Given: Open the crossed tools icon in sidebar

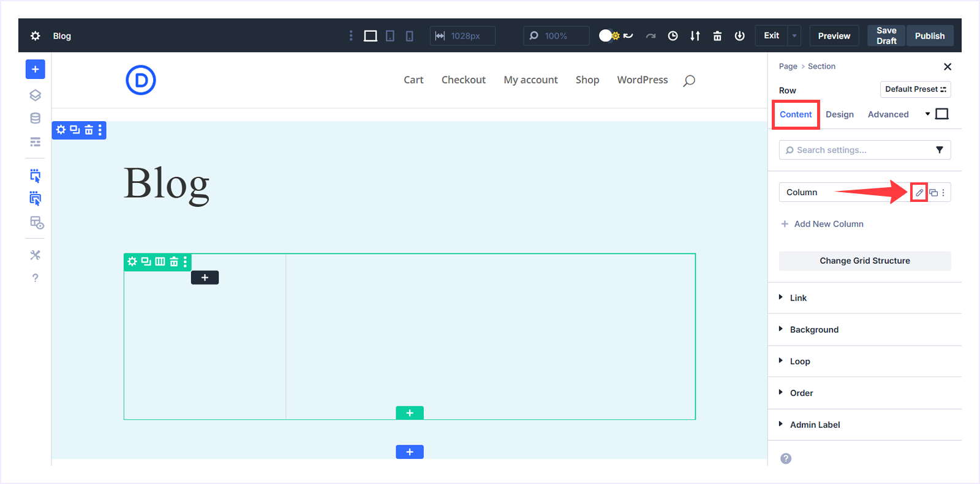Looking at the screenshot, I should pyautogui.click(x=36, y=255).
